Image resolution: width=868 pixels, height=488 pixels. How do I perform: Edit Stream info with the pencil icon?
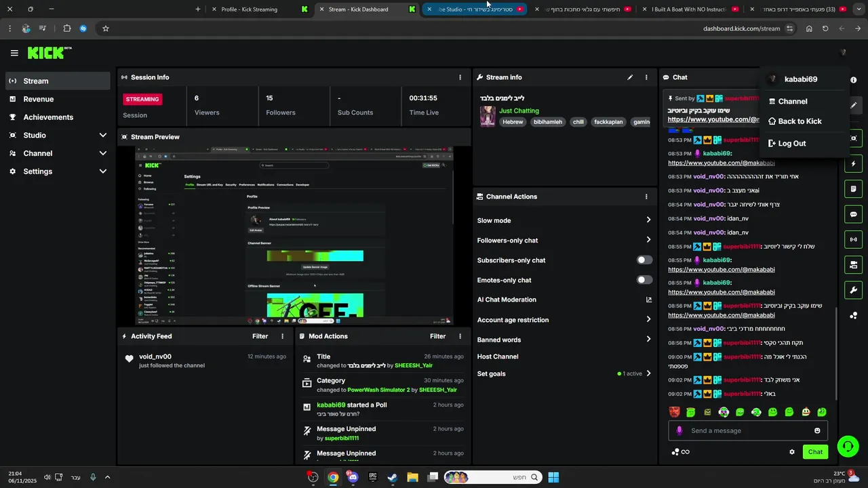pos(630,77)
